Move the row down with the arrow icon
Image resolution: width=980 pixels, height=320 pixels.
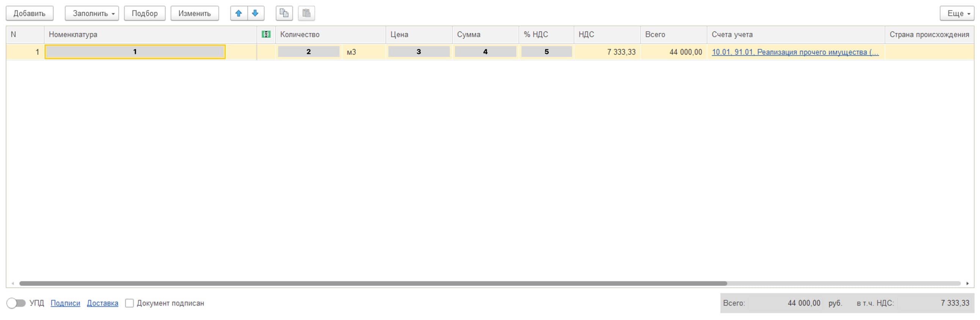pos(255,13)
